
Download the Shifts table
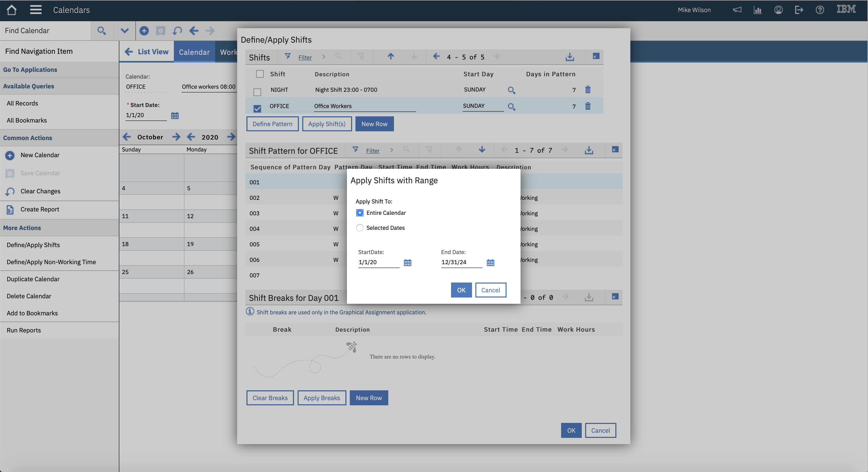569,57
